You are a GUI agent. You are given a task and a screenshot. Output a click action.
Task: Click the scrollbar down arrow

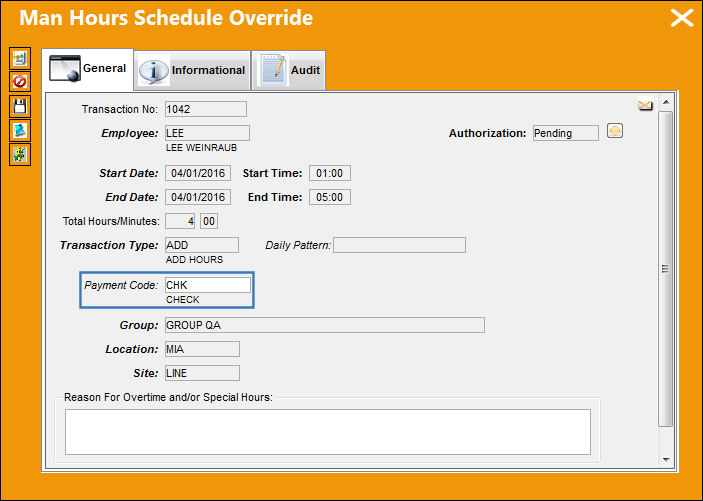coord(666,460)
